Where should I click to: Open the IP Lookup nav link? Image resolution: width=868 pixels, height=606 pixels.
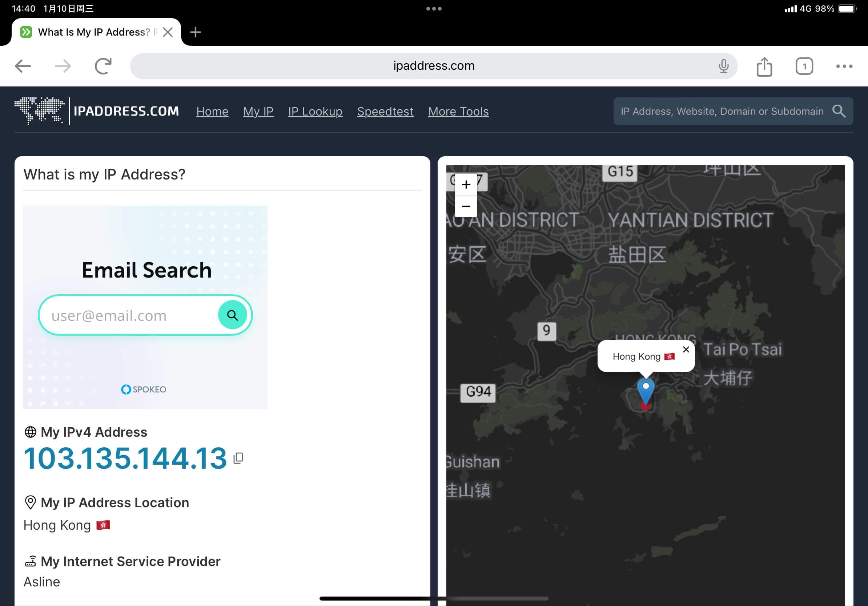pos(315,112)
